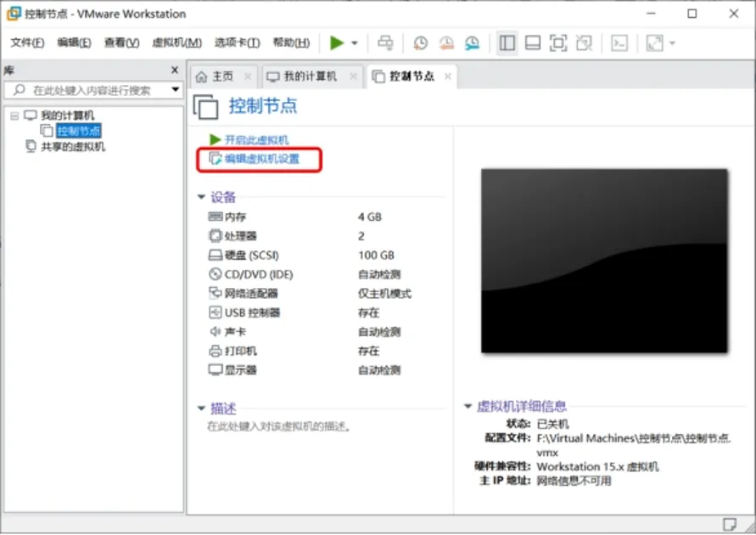The width and height of the screenshot is (756, 535).
Task: Close the 我的计算机 tab
Action: click(x=354, y=76)
